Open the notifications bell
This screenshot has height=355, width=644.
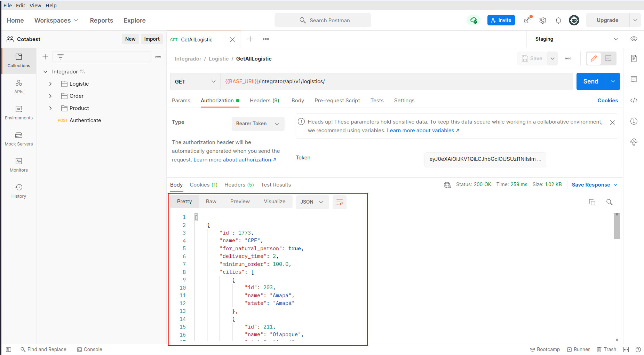[x=558, y=20]
